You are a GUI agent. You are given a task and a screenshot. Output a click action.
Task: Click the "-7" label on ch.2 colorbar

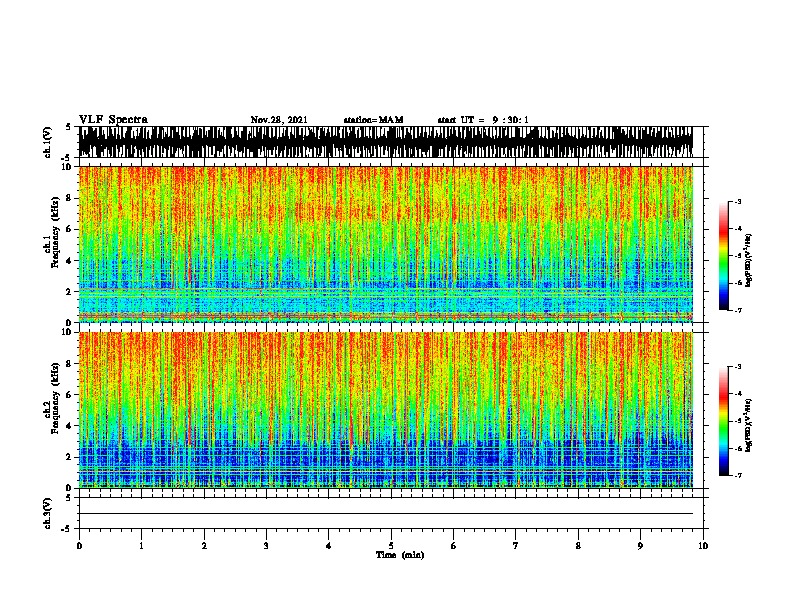point(738,476)
